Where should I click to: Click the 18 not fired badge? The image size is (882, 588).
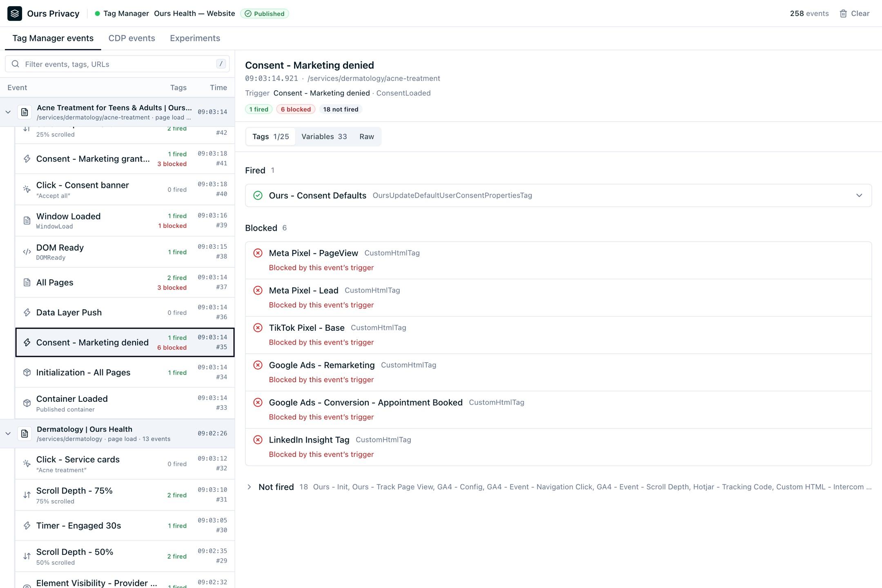tap(341, 109)
